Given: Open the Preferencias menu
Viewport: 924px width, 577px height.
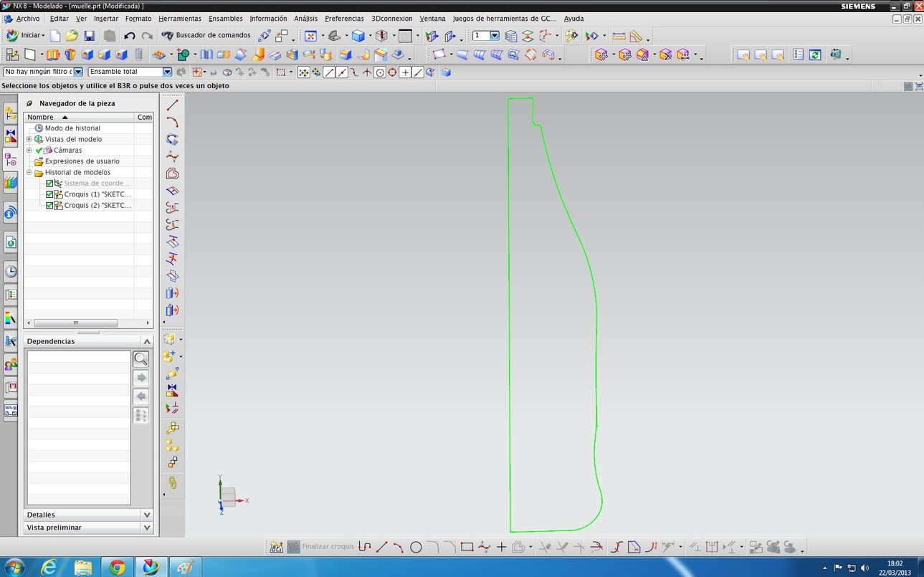Looking at the screenshot, I should pyautogui.click(x=344, y=19).
